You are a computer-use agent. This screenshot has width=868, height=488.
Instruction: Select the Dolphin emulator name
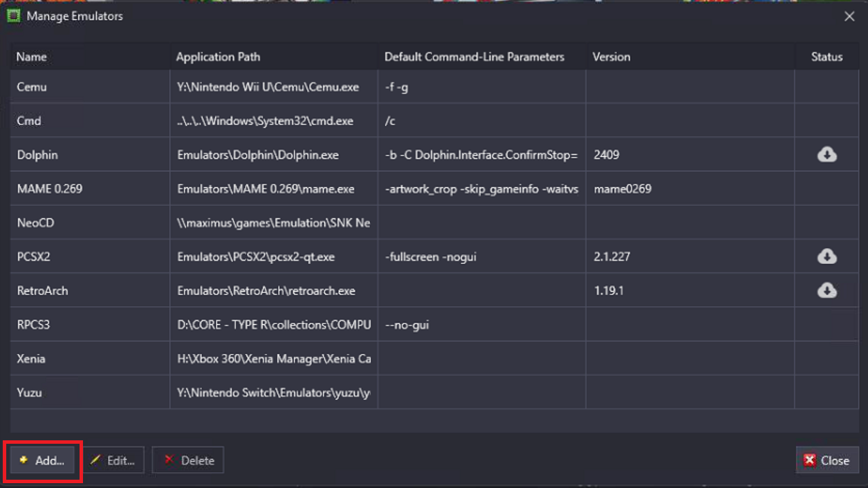(x=37, y=155)
